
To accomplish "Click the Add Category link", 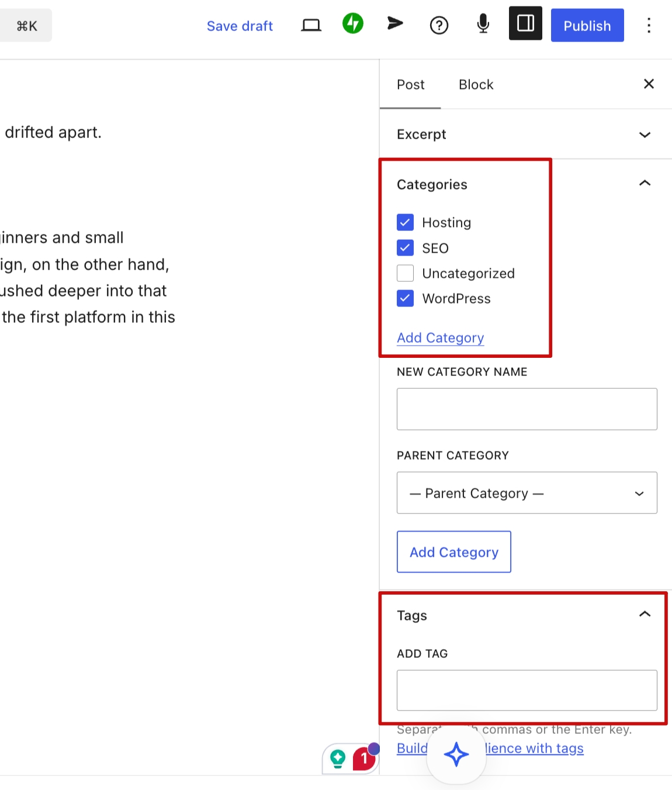I will (x=440, y=338).
